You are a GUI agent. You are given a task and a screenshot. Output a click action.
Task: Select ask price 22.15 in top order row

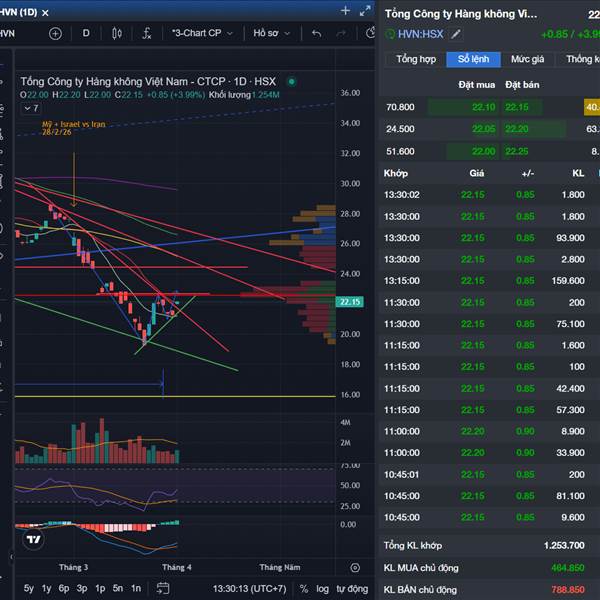517,107
